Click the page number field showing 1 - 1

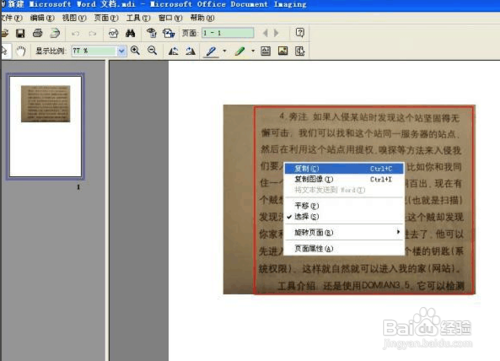click(228, 33)
